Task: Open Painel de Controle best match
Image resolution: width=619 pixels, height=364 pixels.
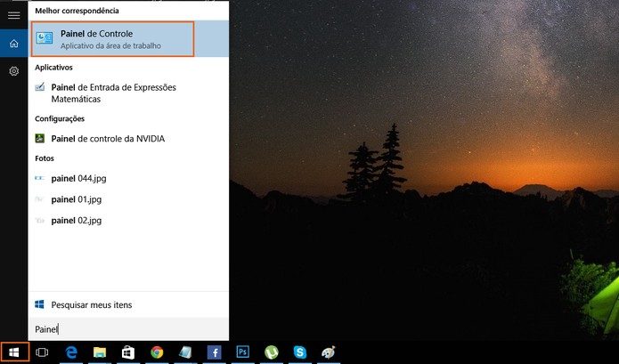Action: [113, 39]
